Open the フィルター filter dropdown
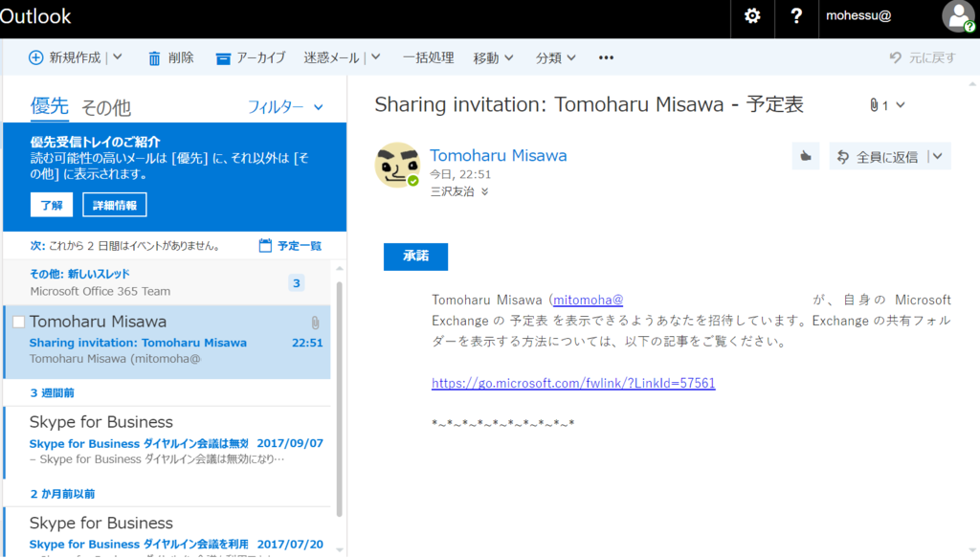The height and width of the screenshot is (558, 980). point(285,107)
